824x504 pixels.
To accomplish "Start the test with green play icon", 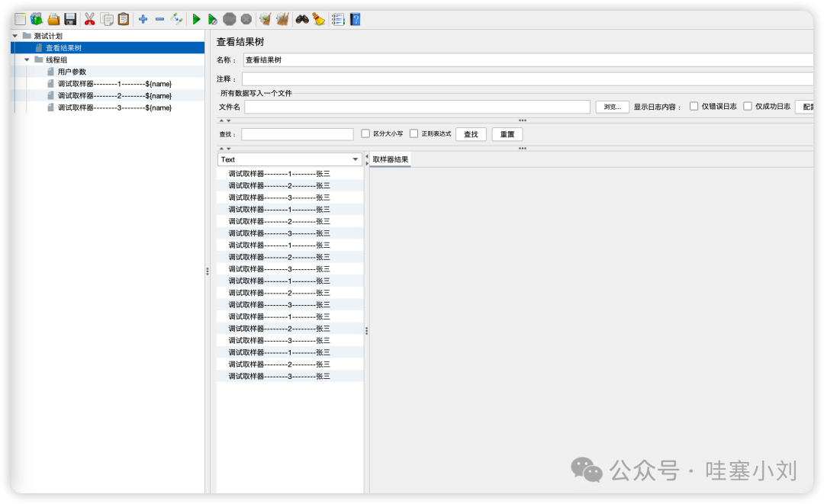I will click(x=196, y=19).
